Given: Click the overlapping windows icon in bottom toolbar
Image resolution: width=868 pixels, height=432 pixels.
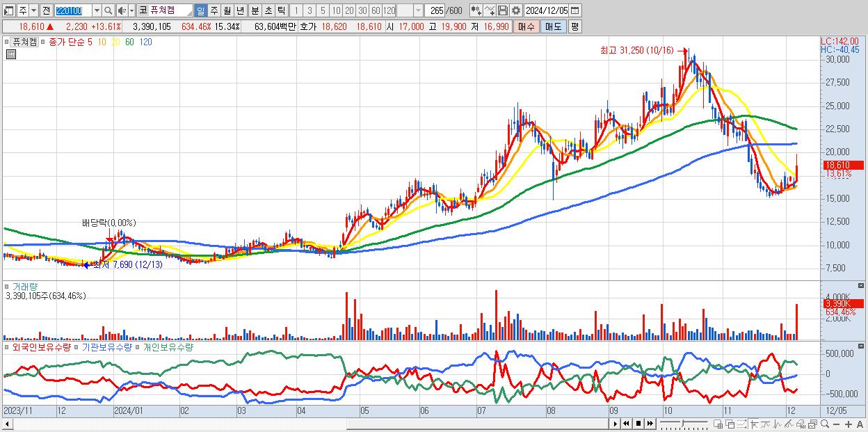Looking at the screenshot, I should (730, 424).
